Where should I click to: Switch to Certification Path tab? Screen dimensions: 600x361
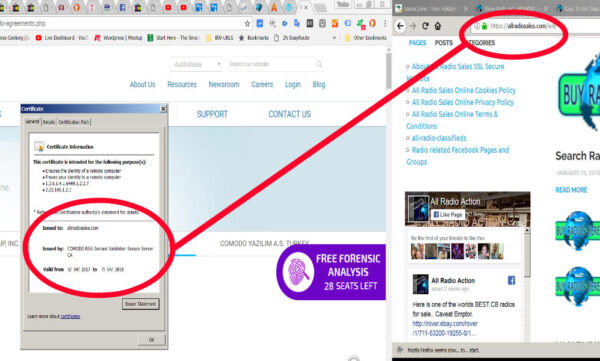tap(74, 122)
